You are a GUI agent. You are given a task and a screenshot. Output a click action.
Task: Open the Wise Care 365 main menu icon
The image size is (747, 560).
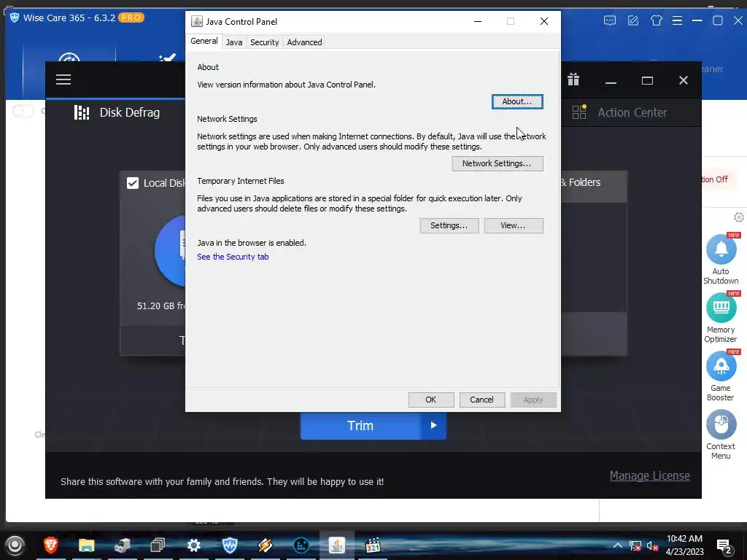677,20
